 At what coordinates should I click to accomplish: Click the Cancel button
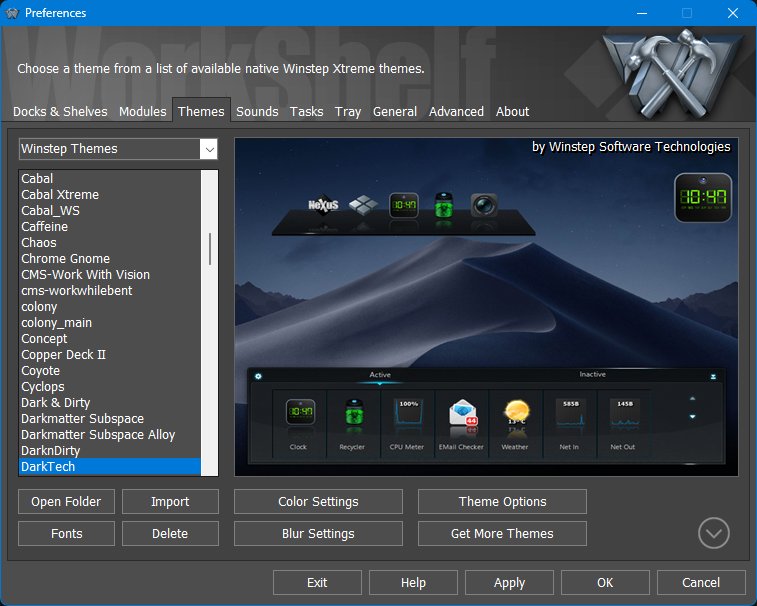[701, 583]
